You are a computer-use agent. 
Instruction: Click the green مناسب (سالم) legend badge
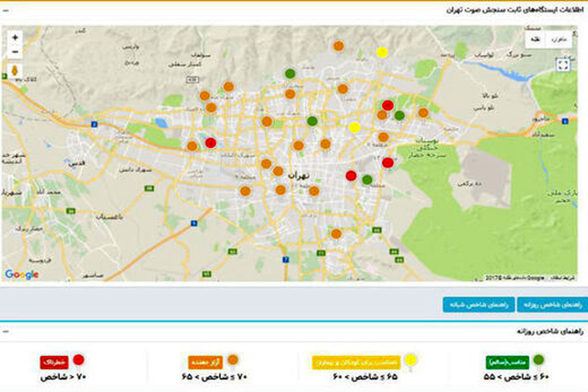click(x=508, y=362)
